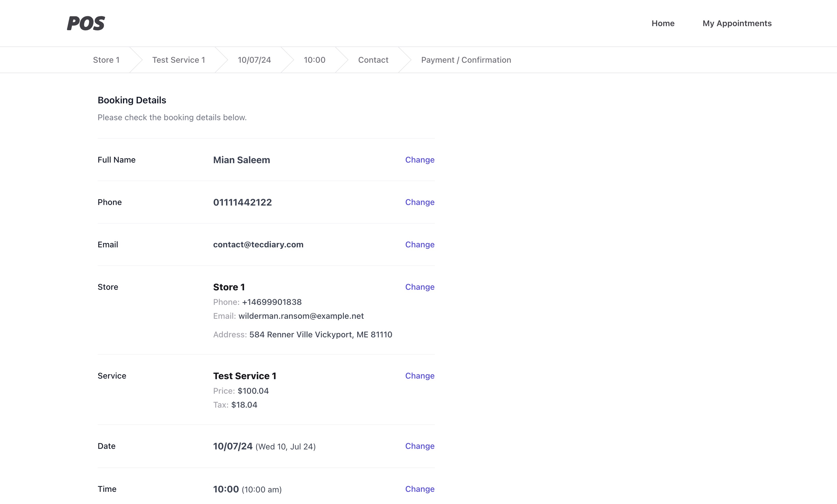The height and width of the screenshot is (504, 837).
Task: Open the Home page link
Action: pyautogui.click(x=663, y=24)
